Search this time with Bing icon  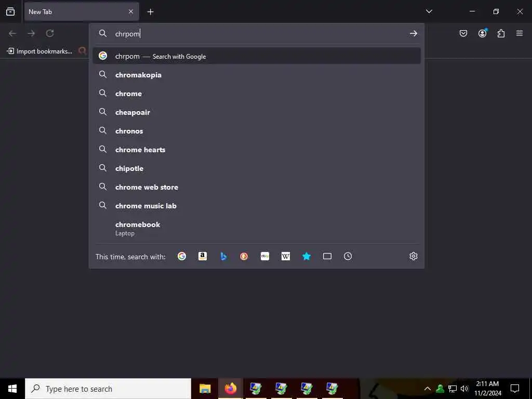tap(223, 256)
